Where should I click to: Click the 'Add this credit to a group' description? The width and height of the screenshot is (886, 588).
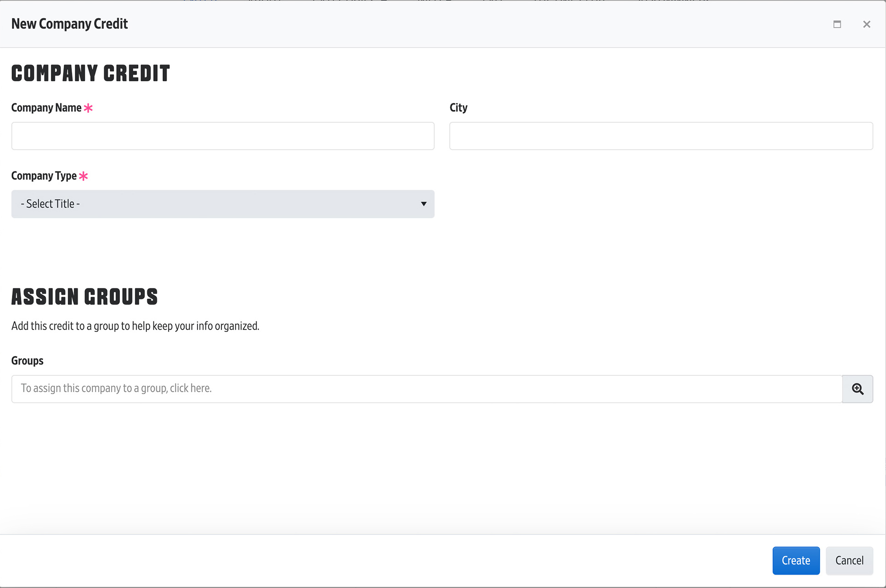135,326
